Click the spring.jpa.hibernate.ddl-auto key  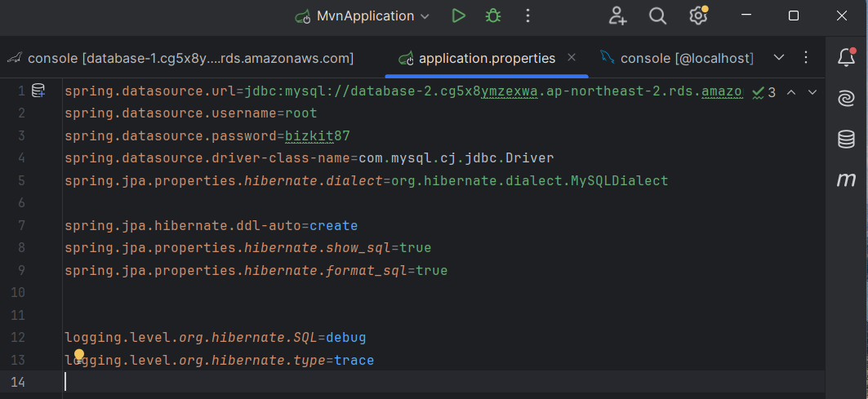[x=183, y=226]
